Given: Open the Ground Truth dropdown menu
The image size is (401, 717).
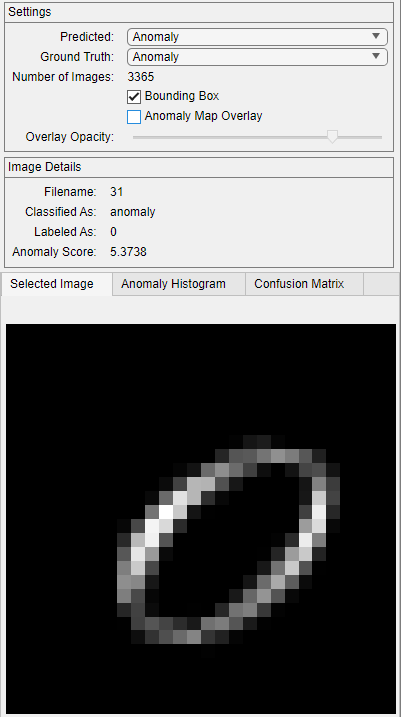Looking at the screenshot, I should pos(257,57).
